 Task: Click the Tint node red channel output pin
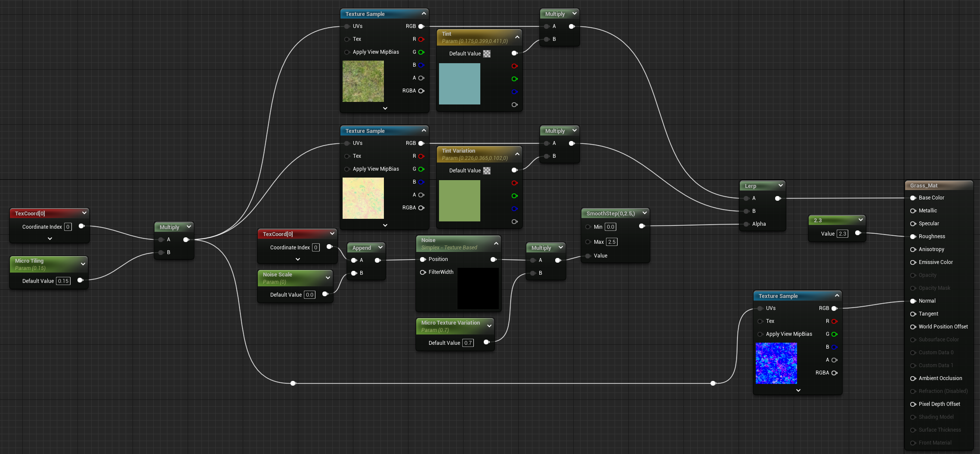(514, 66)
